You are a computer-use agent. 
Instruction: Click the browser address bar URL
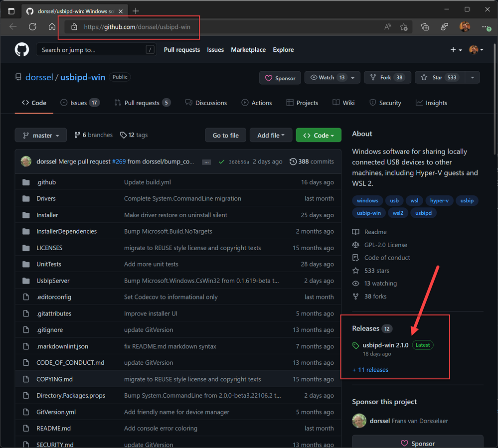tap(137, 27)
